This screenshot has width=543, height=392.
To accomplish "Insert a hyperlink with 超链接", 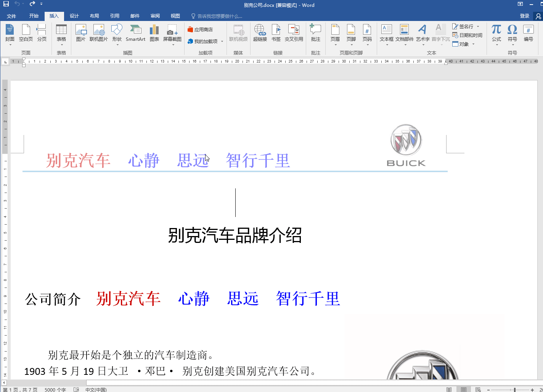I will [x=260, y=34].
